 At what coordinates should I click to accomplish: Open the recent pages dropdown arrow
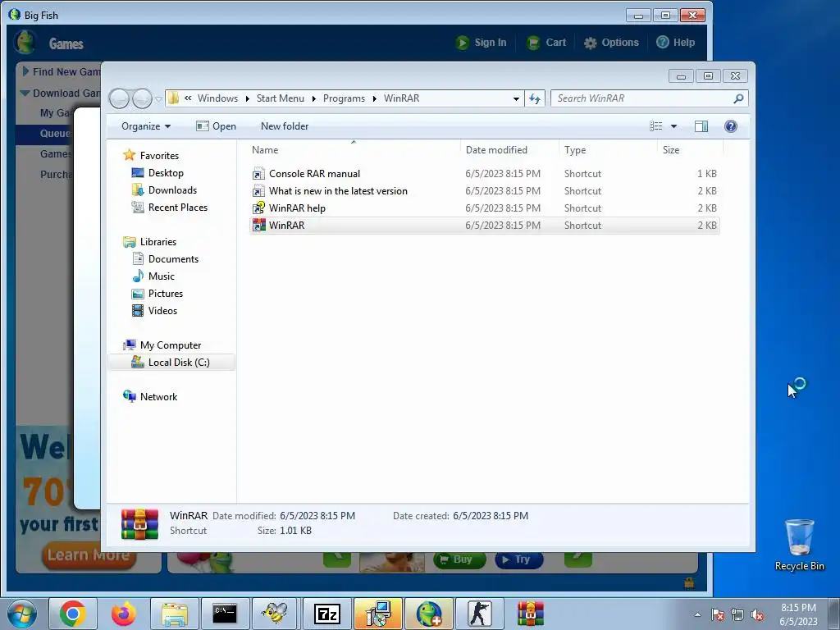tap(158, 99)
